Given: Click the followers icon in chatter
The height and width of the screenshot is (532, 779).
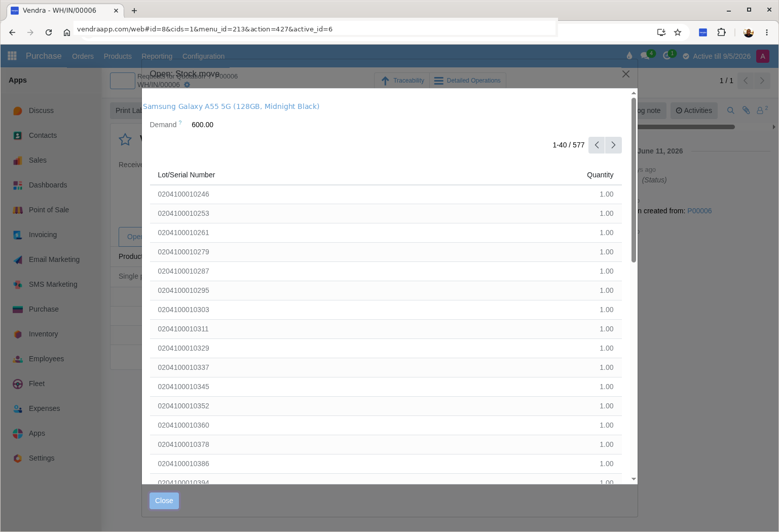Looking at the screenshot, I should tap(762, 110).
